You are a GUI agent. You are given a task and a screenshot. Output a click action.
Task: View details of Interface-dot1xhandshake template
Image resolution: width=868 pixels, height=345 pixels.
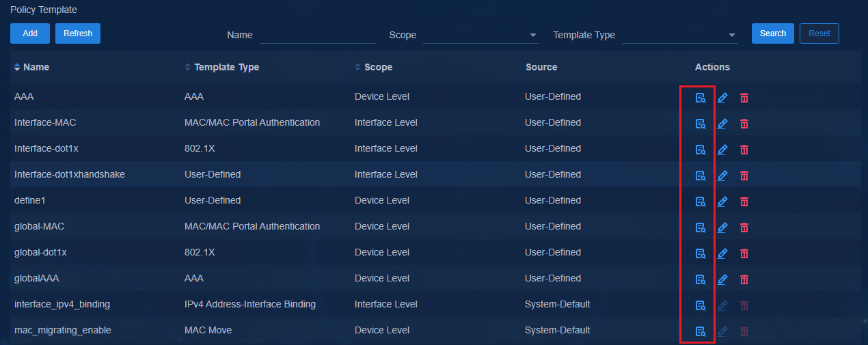[x=700, y=176]
